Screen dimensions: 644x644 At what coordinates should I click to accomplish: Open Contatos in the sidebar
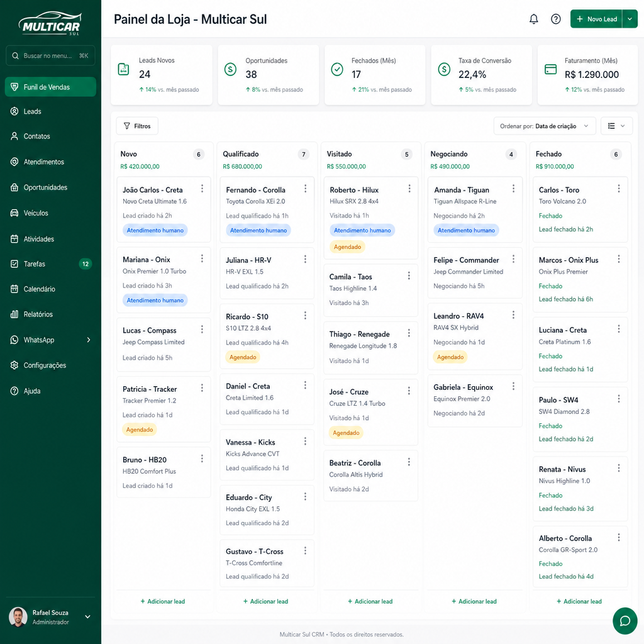pyautogui.click(x=50, y=136)
